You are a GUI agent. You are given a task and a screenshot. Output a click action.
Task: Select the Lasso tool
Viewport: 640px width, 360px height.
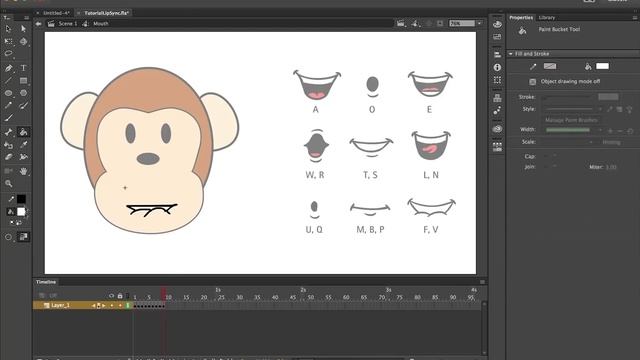tap(8, 53)
